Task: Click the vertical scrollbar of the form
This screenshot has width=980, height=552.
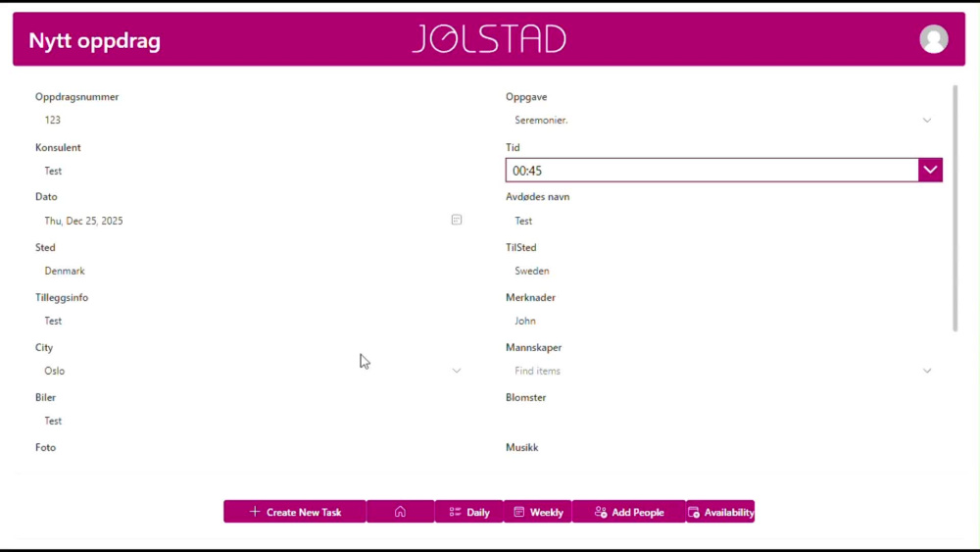Action: (x=955, y=208)
